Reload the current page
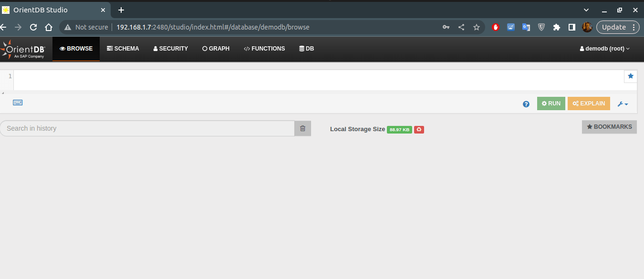The height and width of the screenshot is (279, 644). [33, 27]
